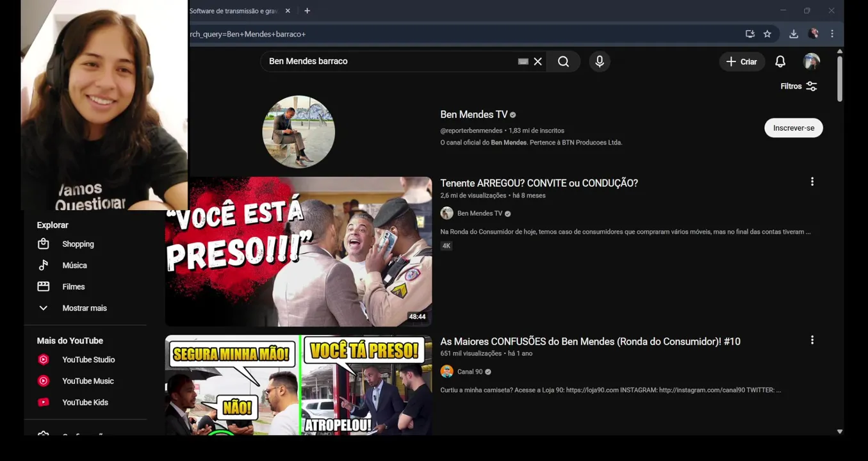The width and height of the screenshot is (868, 461).
Task: Click the 'Curtiu a minha camiseta?' description
Action: [610, 390]
